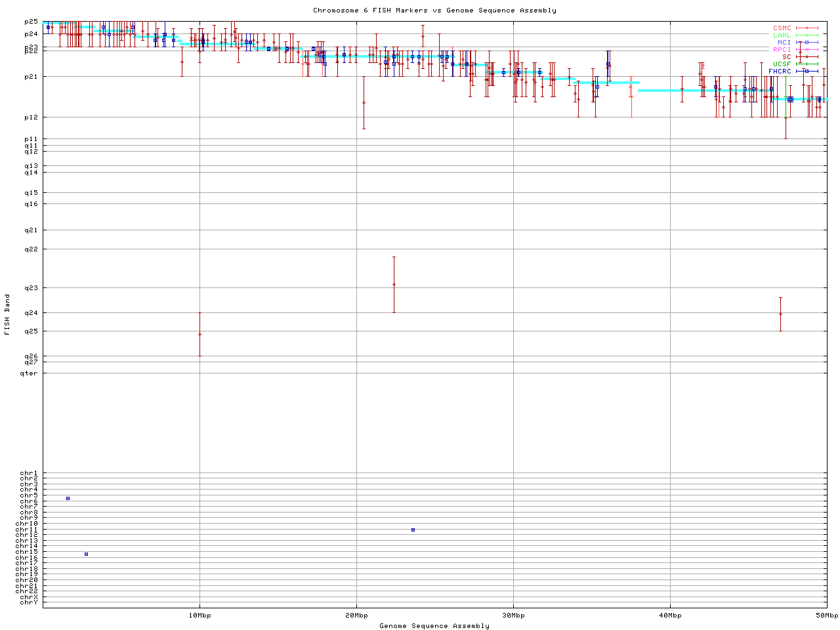This screenshot has height=630, width=840.
Task: Click the square marker on the chr6 row
Action: coord(68,499)
